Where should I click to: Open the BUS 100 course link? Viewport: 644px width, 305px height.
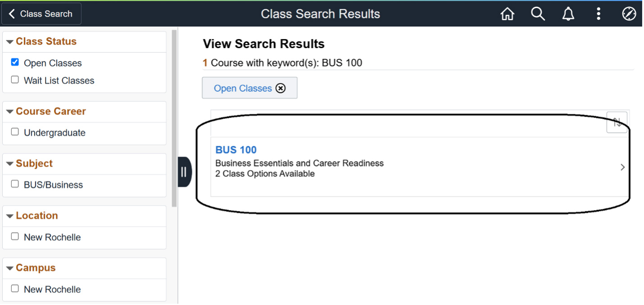(x=236, y=150)
